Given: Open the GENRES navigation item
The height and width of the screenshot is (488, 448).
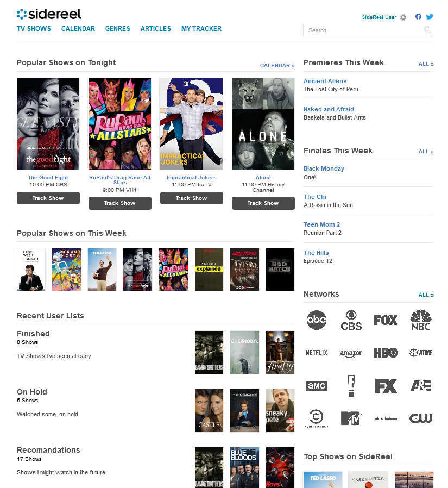Looking at the screenshot, I should (x=117, y=29).
